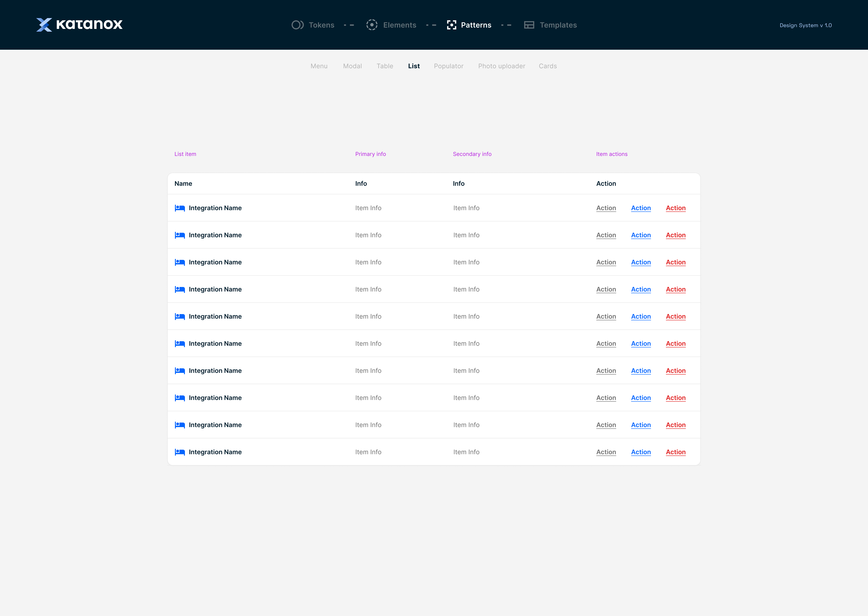The width and height of the screenshot is (868, 616).
Task: Click the gray Action link in the fourth row
Action: 606,289
